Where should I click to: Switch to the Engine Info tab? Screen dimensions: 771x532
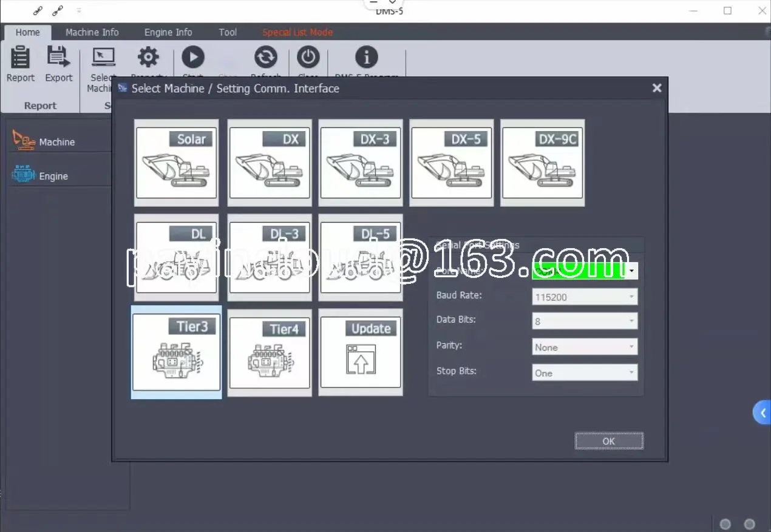(x=168, y=32)
